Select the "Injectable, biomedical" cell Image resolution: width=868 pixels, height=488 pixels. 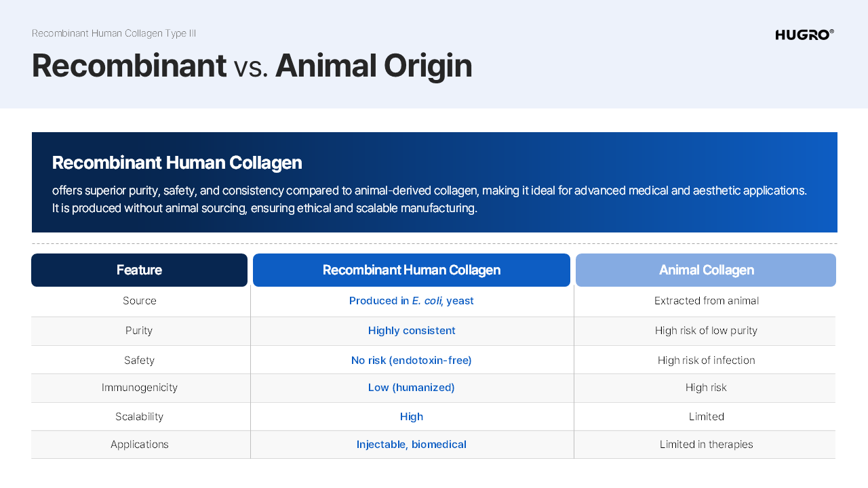click(x=411, y=445)
